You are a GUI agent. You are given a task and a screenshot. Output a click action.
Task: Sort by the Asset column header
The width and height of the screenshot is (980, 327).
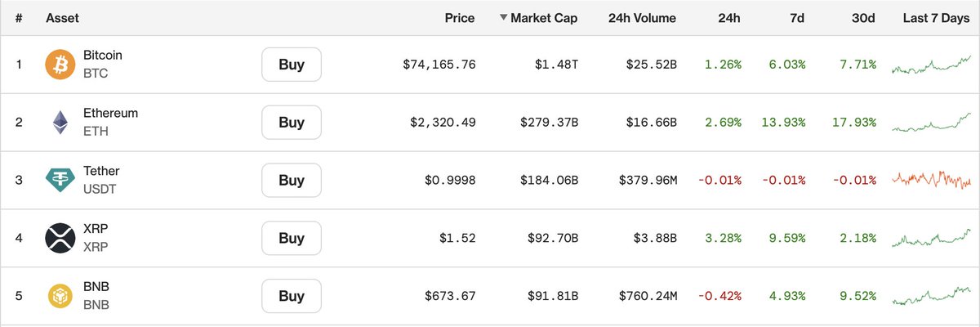coord(63,18)
